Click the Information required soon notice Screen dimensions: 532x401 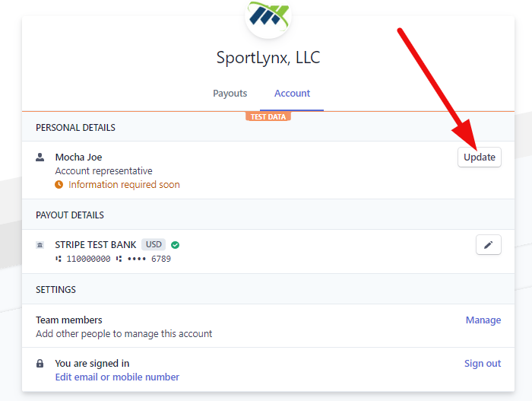pos(124,185)
